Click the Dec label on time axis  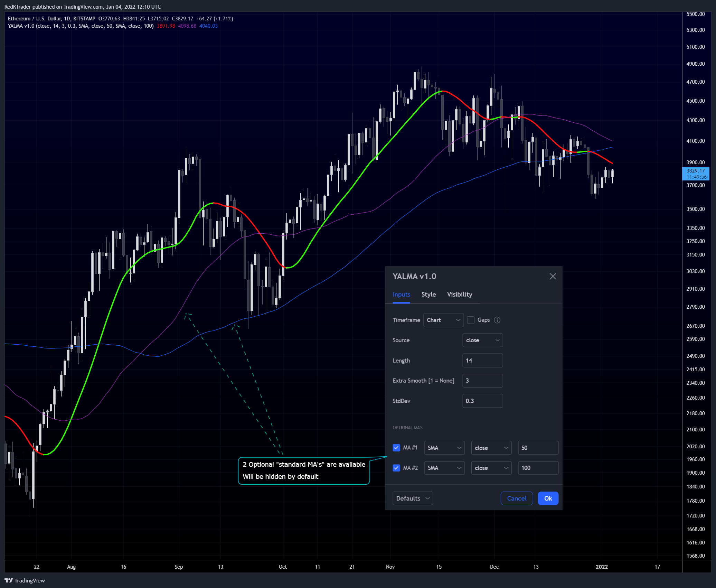[494, 567]
